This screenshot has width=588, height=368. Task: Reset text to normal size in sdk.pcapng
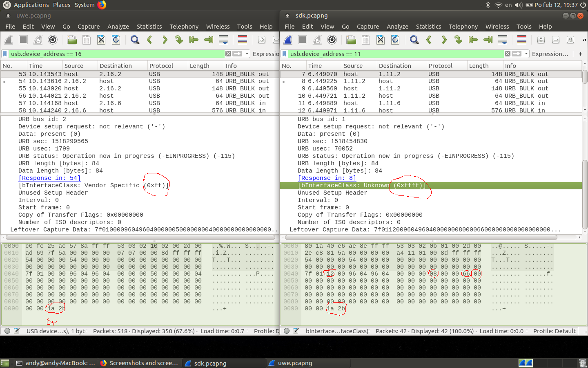point(570,40)
